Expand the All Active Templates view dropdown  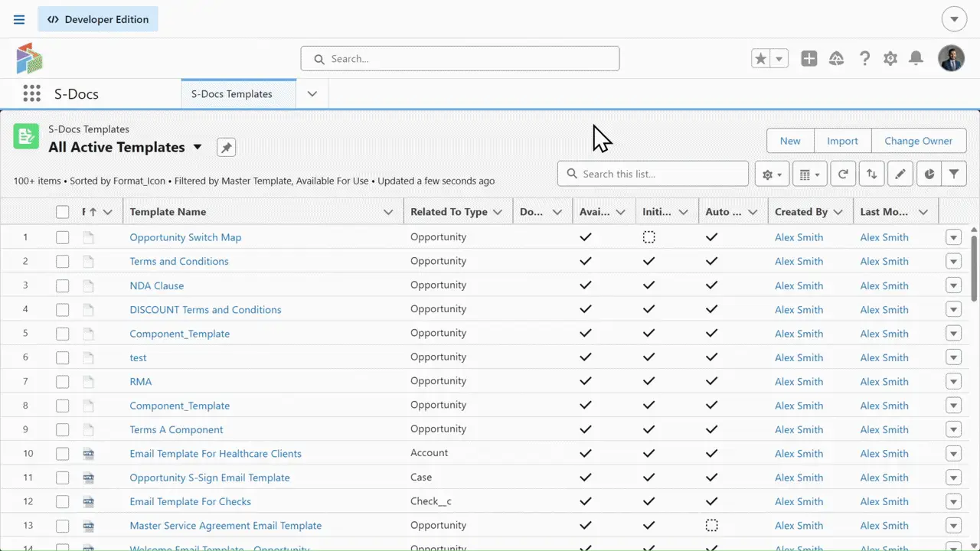tap(198, 147)
